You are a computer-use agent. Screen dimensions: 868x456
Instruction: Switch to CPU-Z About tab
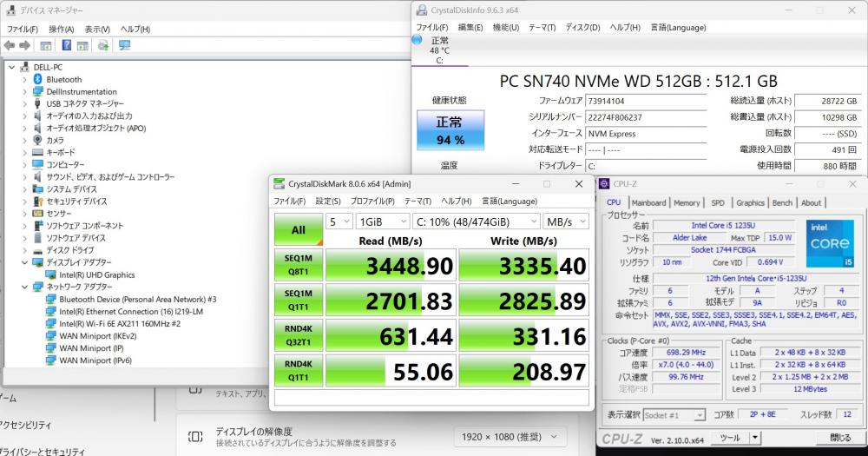811,202
